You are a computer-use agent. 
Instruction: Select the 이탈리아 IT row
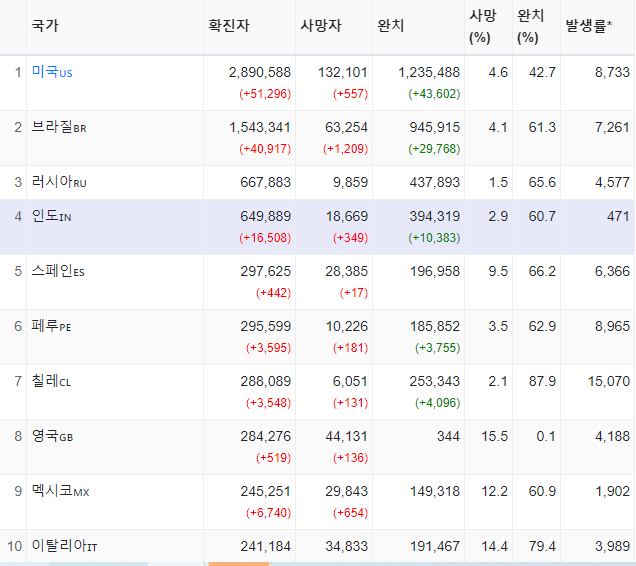(318, 546)
